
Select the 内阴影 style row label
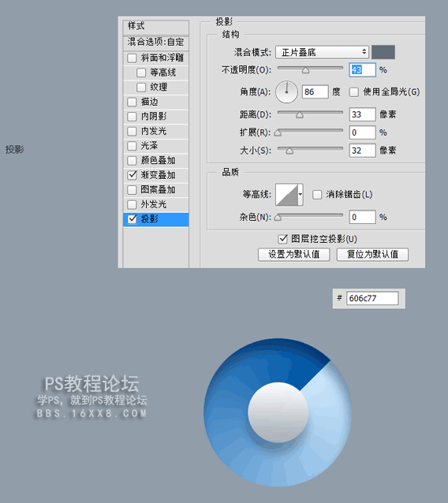154,117
